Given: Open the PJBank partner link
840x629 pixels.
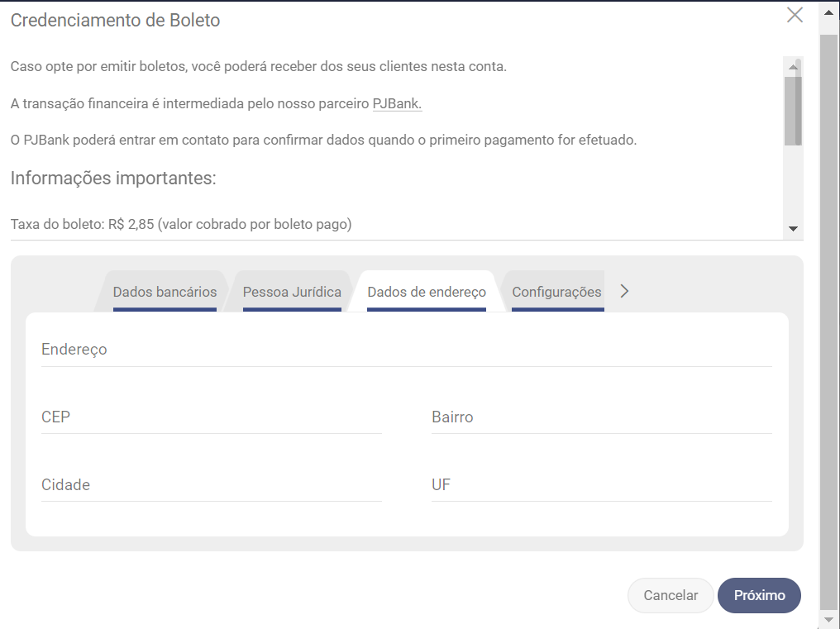Looking at the screenshot, I should 397,103.
